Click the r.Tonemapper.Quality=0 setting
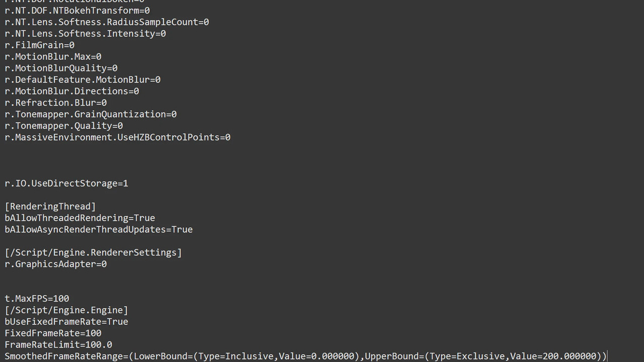Image resolution: width=644 pixels, height=362 pixels. 64,126
